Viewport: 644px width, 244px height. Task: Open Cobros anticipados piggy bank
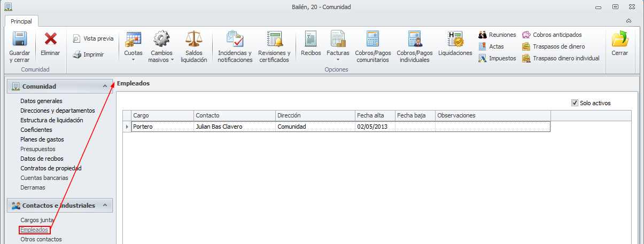[x=552, y=35]
